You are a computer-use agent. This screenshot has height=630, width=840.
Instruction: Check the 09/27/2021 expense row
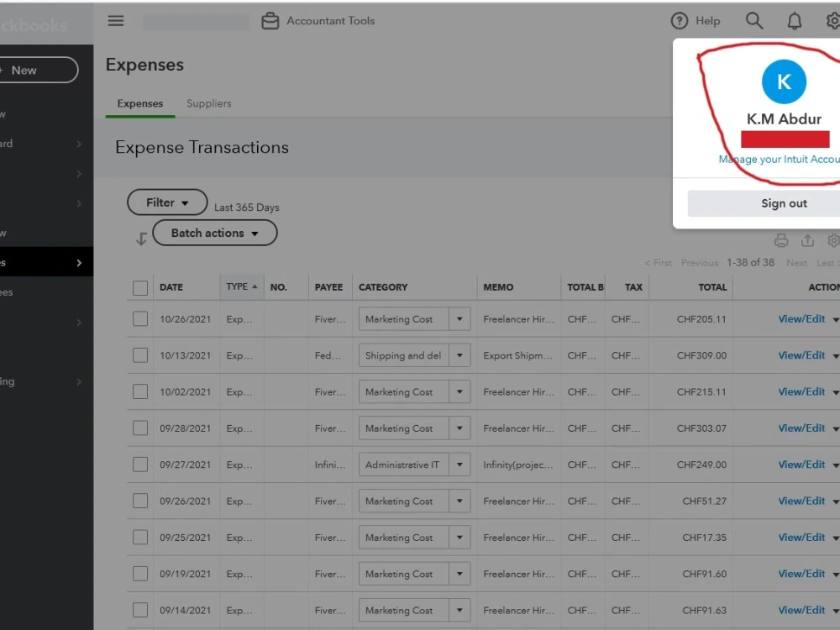[x=140, y=465]
